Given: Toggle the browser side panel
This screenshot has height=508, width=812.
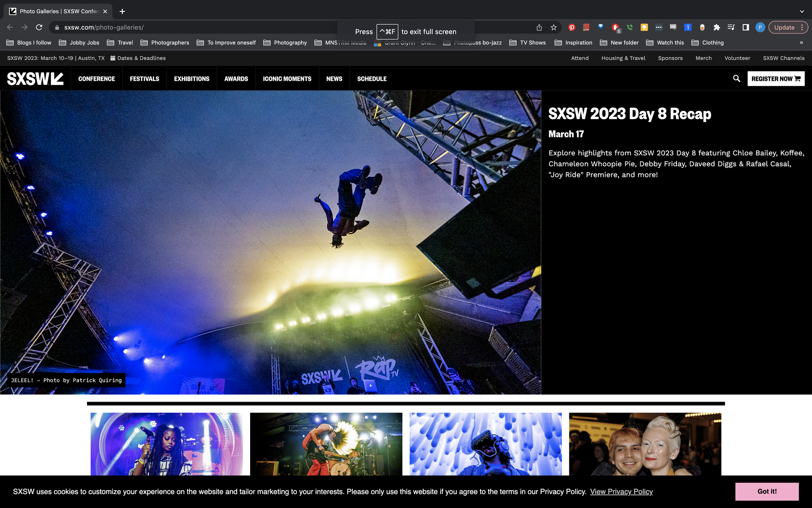Looking at the screenshot, I should pyautogui.click(x=745, y=27).
